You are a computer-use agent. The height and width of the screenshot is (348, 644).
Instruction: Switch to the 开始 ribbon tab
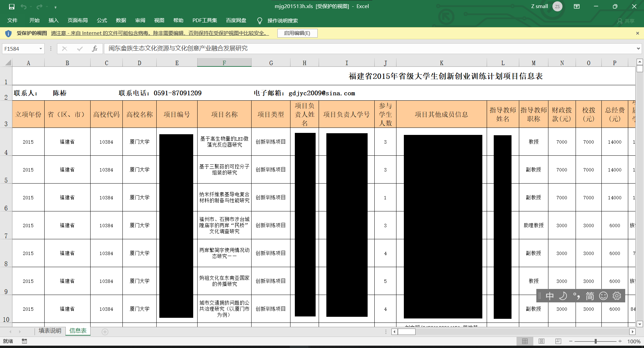coord(34,20)
